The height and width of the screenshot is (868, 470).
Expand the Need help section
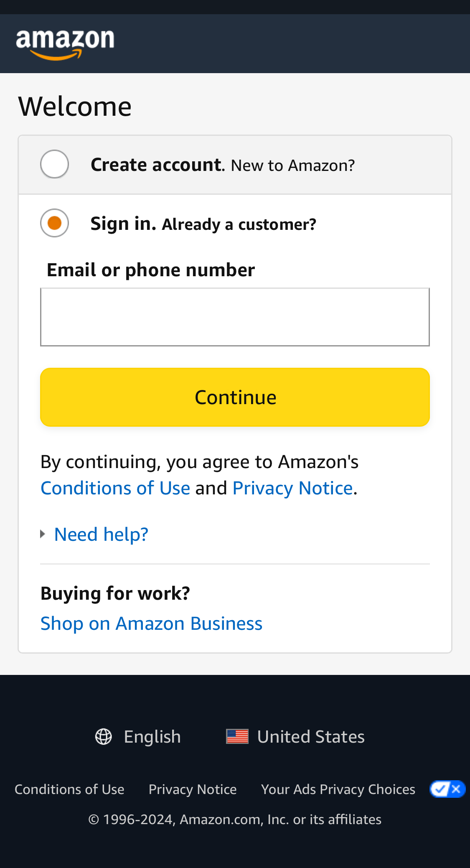click(x=101, y=534)
